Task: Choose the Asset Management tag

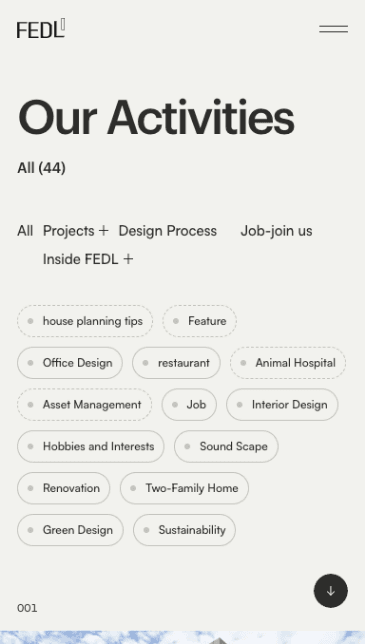Action: [x=85, y=405]
